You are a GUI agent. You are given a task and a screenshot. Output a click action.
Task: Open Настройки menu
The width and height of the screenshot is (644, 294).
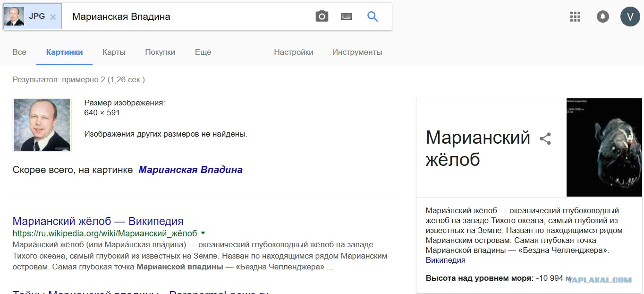pyautogui.click(x=294, y=52)
